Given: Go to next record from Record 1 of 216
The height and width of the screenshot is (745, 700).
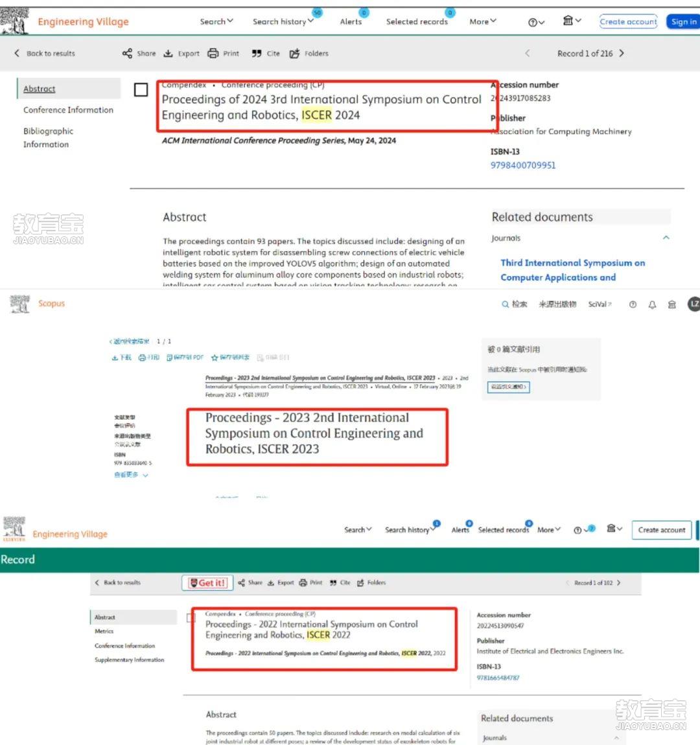Looking at the screenshot, I should tap(622, 53).
